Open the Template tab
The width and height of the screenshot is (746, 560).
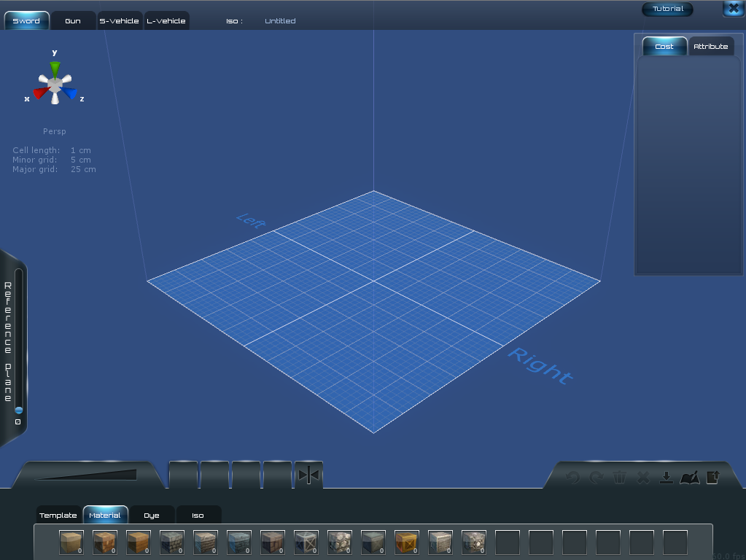coord(58,516)
